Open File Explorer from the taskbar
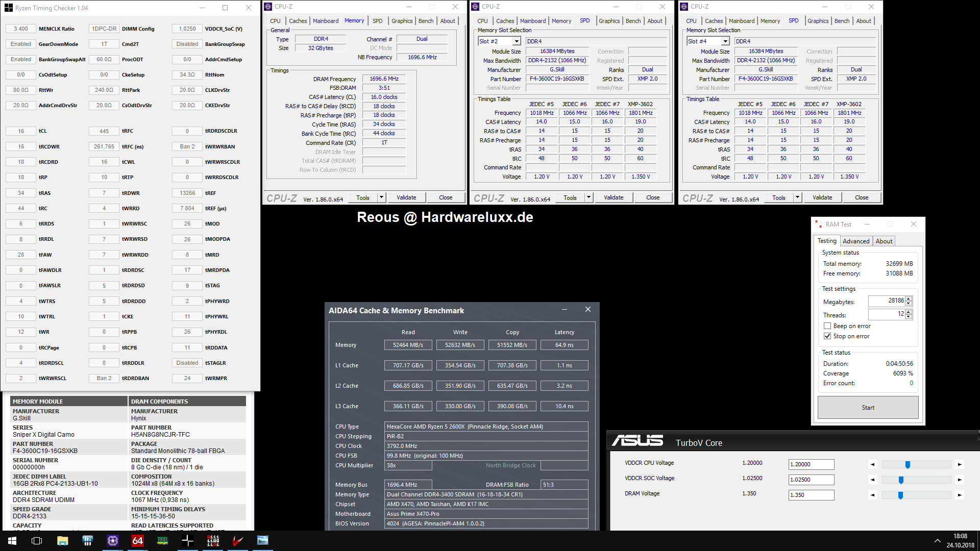980x551 pixels. pyautogui.click(x=62, y=541)
